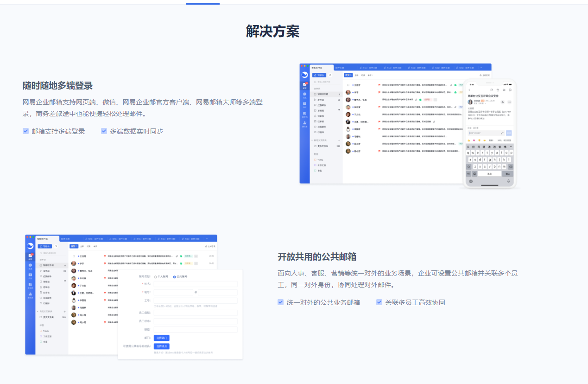
Task: Click search box in upper client sidebar
Action: pos(326,82)
